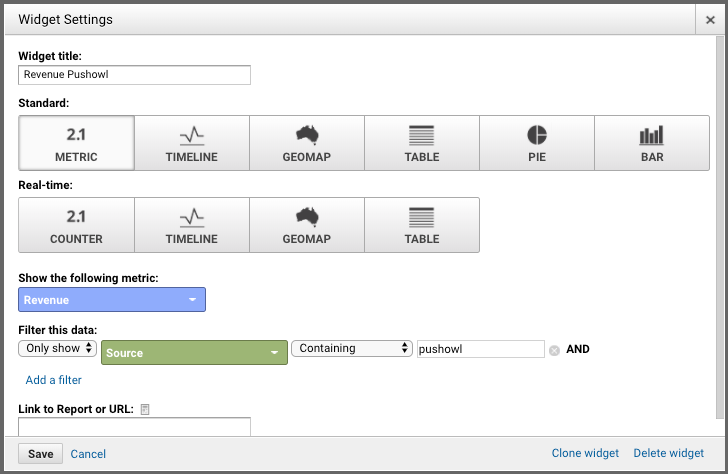The width and height of the screenshot is (728, 474).
Task: Open the report picker icon beside Link to Report
Action: click(x=145, y=409)
